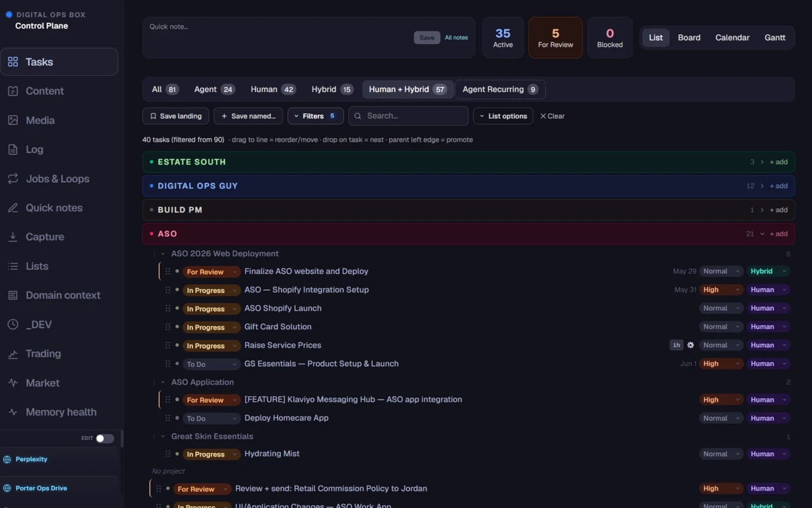Open the Log document icon
This screenshot has width=812, height=508.
click(x=13, y=149)
